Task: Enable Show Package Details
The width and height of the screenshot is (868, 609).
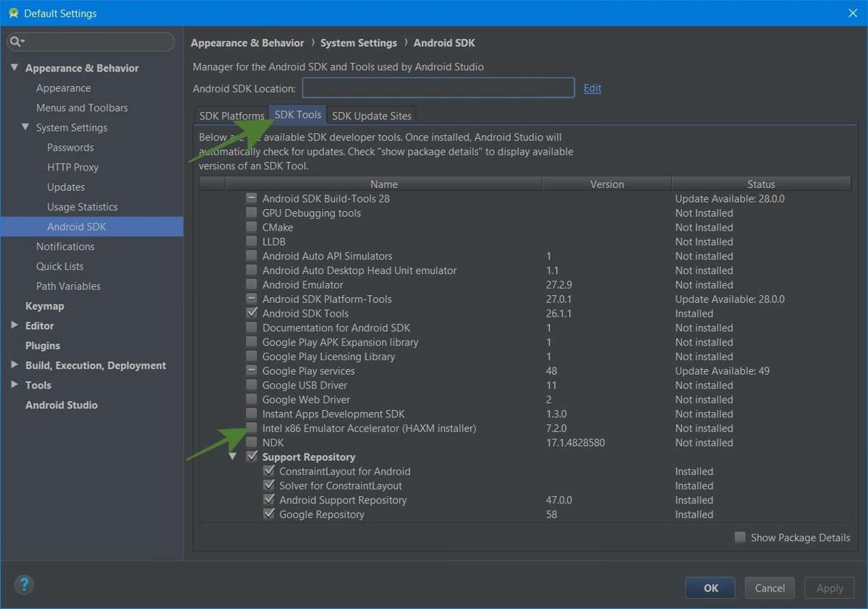Action: point(740,537)
